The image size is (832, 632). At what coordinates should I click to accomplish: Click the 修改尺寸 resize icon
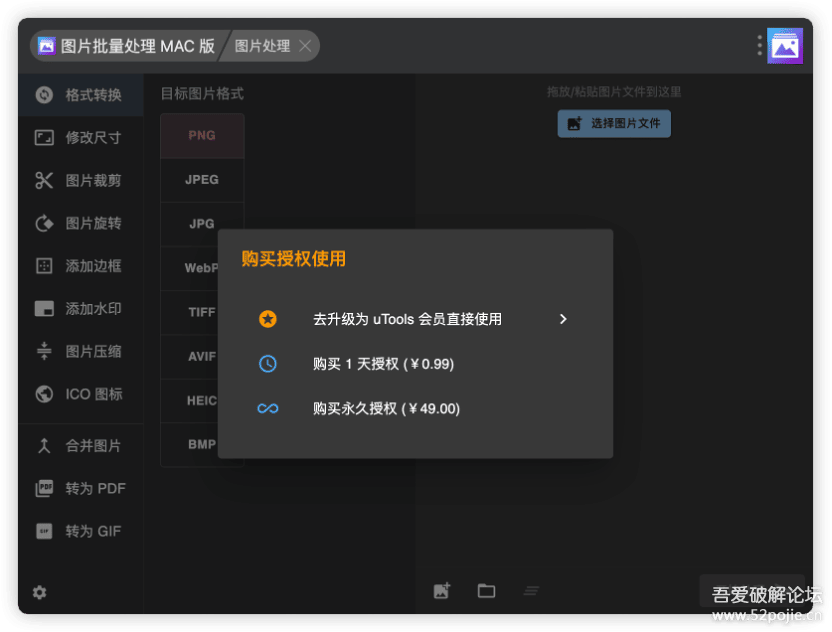tap(44, 138)
